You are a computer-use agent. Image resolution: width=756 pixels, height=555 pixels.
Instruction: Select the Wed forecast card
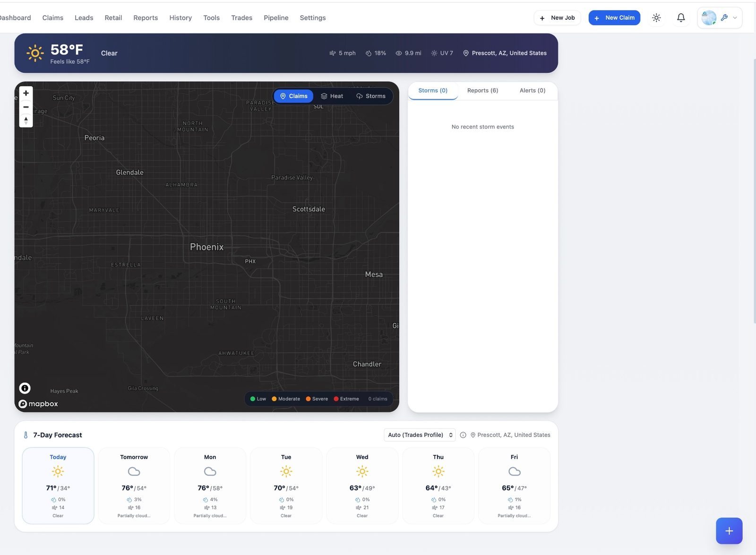point(362,486)
